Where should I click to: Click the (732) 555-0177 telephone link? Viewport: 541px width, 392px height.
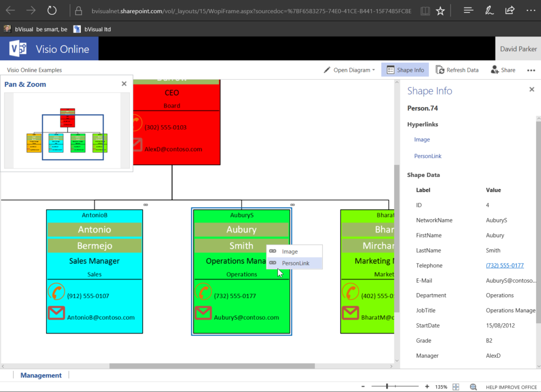(505, 265)
